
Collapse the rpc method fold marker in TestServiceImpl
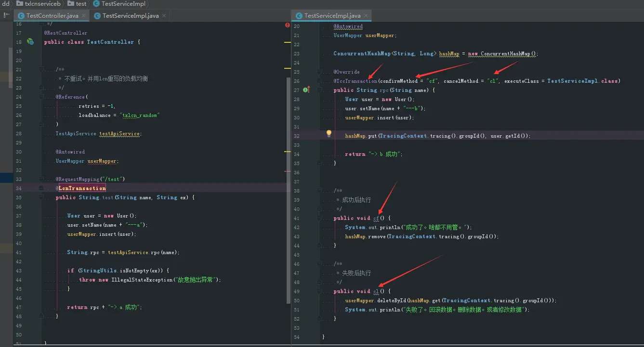(x=320, y=90)
